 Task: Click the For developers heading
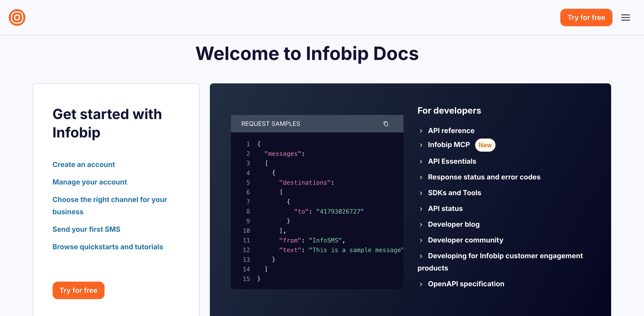coord(449,111)
